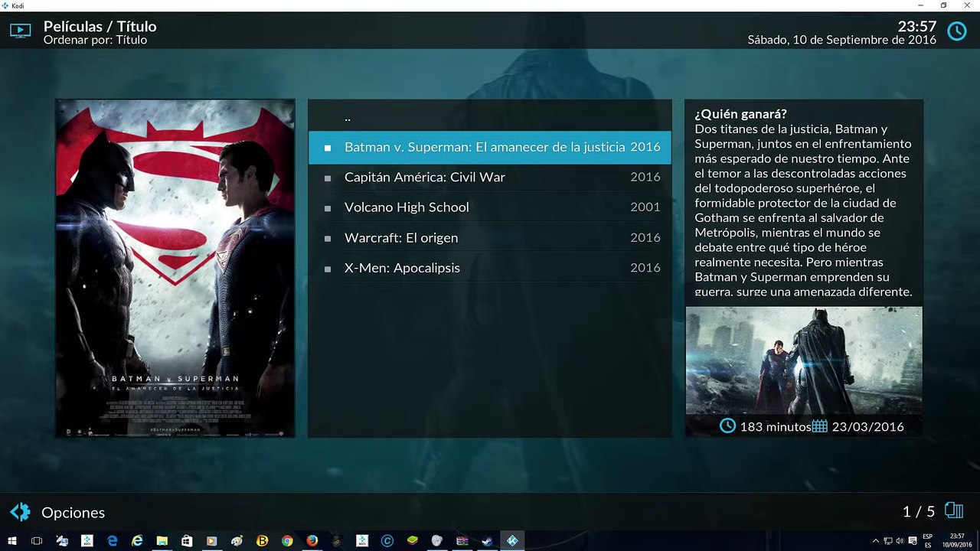Click the view mode icon beside 1 / 5
The width and height of the screenshot is (980, 551).
[954, 510]
